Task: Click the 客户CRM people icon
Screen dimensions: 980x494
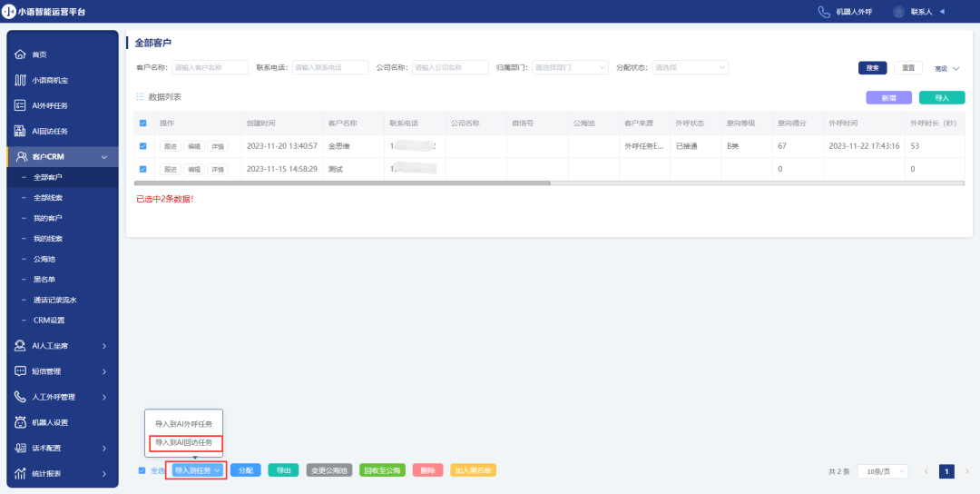Action: 22,156
